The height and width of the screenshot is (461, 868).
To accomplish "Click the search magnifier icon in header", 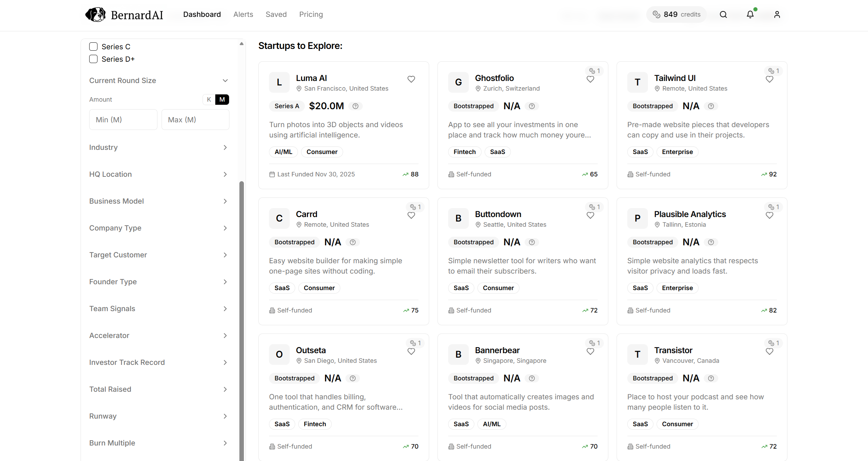I will [723, 14].
